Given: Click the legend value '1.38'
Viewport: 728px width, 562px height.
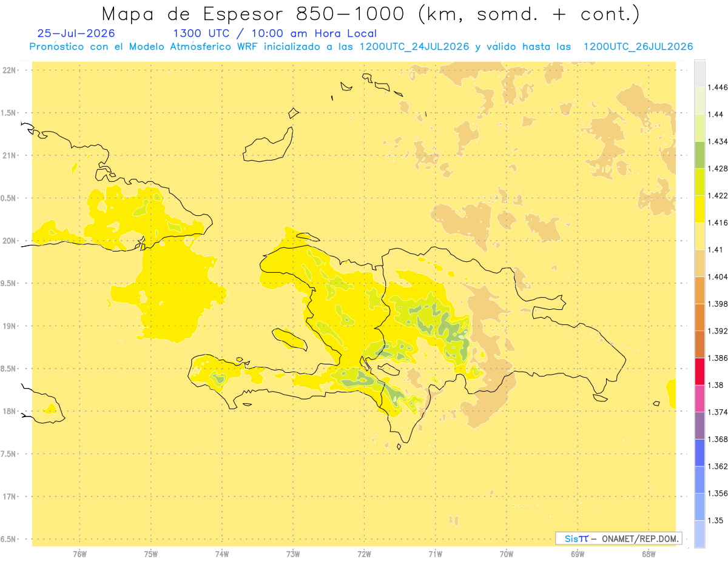Looking at the screenshot, I should 716,385.
